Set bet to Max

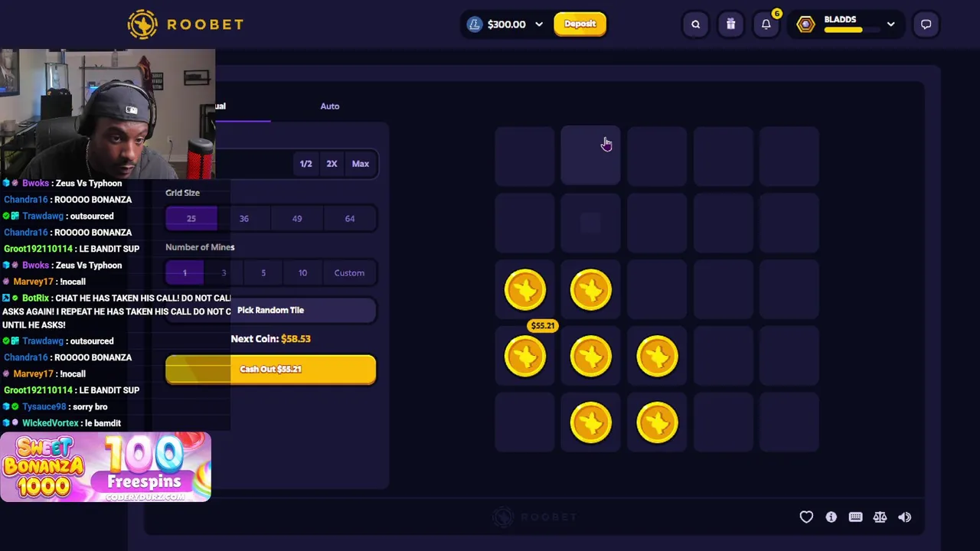tap(360, 164)
